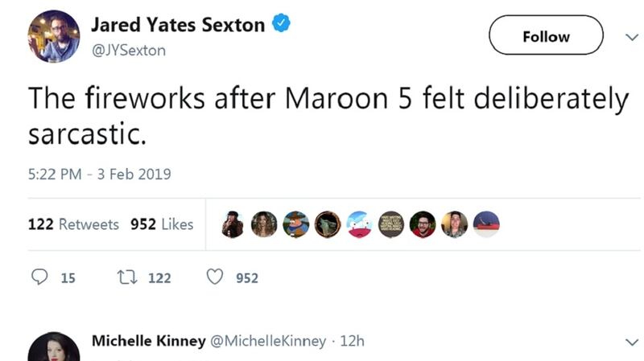644x361 pixels.
Task: Click the @JYSexton handle
Action: 128,50
